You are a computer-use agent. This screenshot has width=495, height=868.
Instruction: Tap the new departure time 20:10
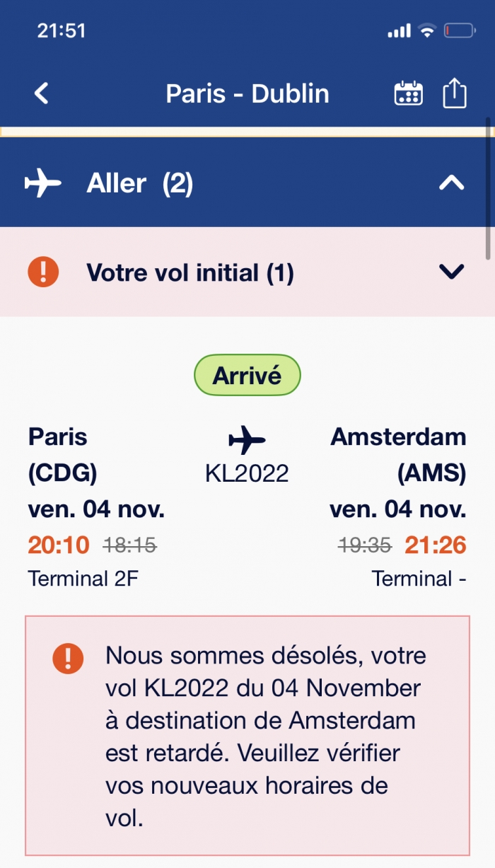pyautogui.click(x=59, y=545)
